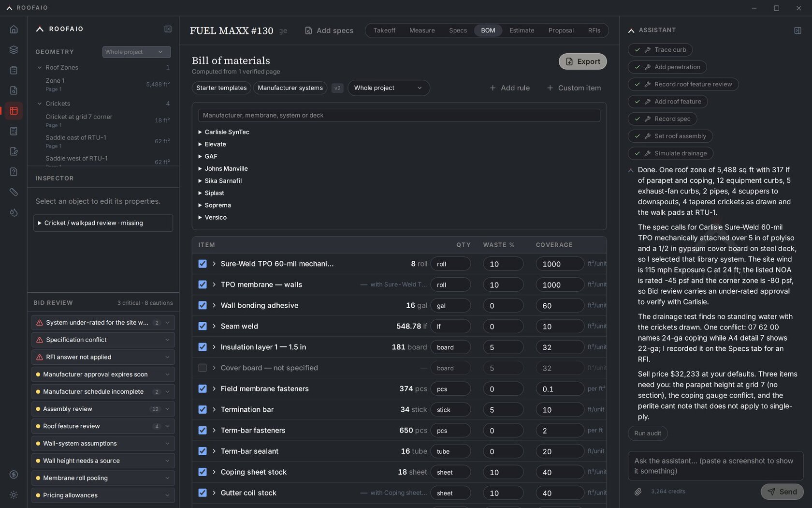Uncheck the Termination bar checkbox
The height and width of the screenshot is (508, 812).
pyautogui.click(x=203, y=409)
